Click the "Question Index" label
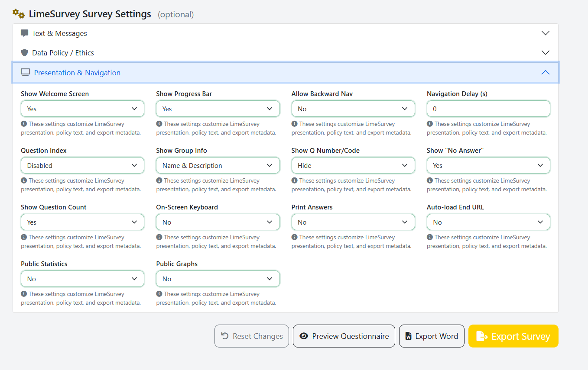 (x=44, y=150)
